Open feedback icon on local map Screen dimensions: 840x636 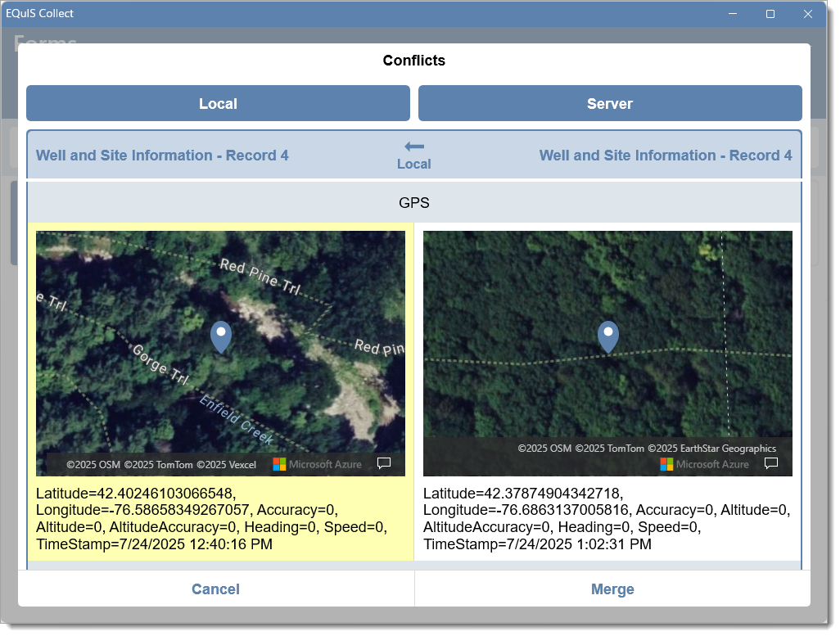pos(384,463)
